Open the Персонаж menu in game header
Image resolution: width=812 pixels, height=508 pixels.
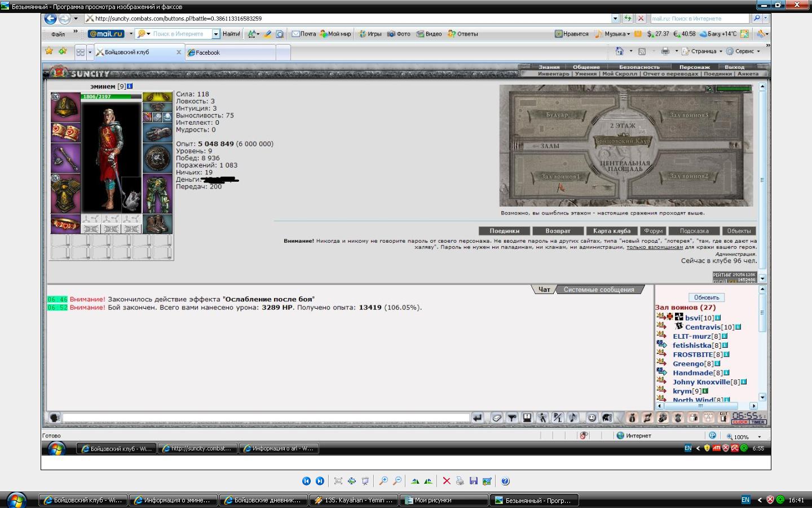click(695, 67)
